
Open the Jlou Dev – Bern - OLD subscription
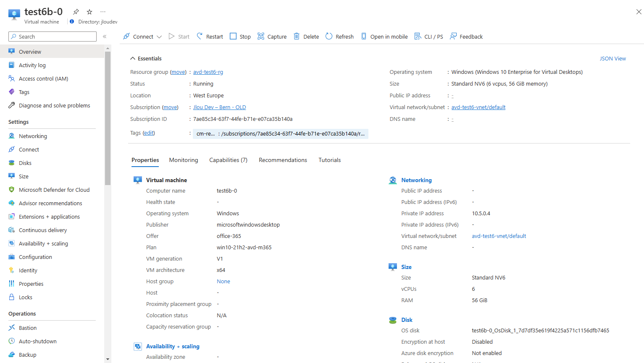click(220, 107)
